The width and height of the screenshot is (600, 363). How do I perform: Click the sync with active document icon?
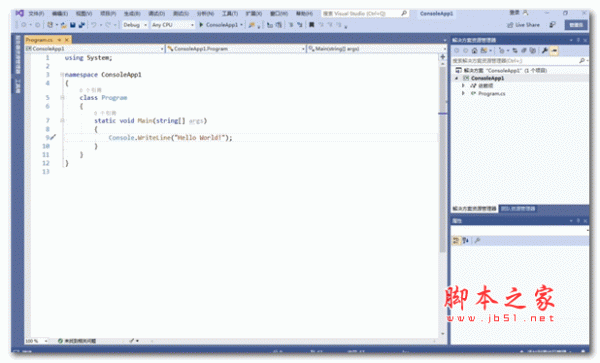[515, 50]
